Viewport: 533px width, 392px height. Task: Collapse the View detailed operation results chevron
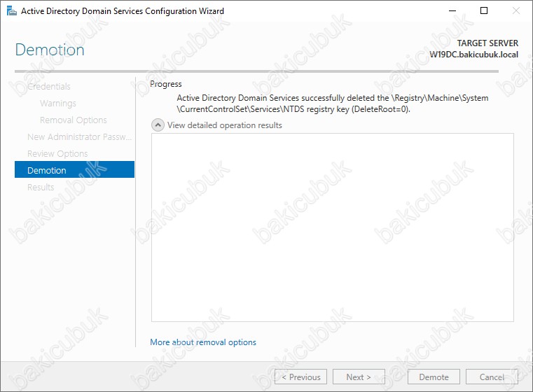[158, 125]
